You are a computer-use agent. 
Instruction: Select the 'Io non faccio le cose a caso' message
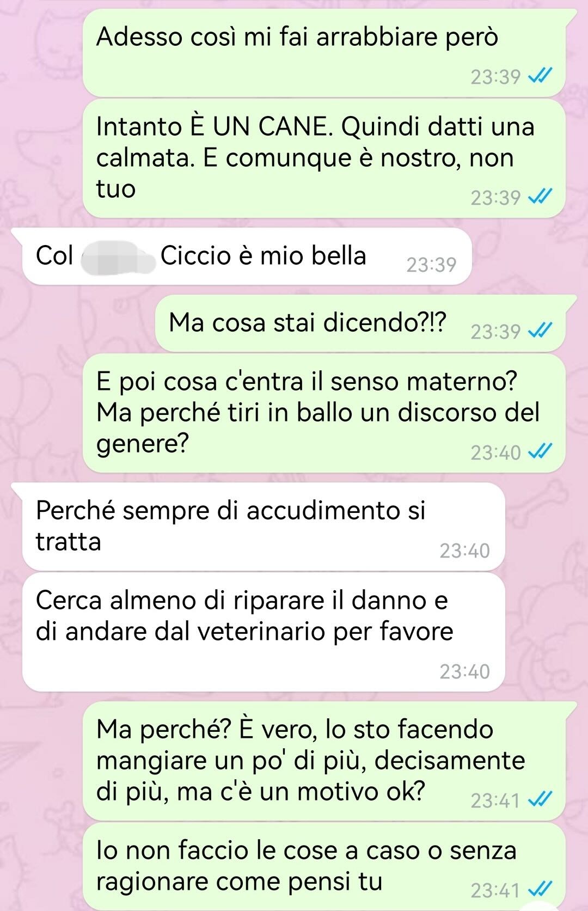(x=324, y=866)
